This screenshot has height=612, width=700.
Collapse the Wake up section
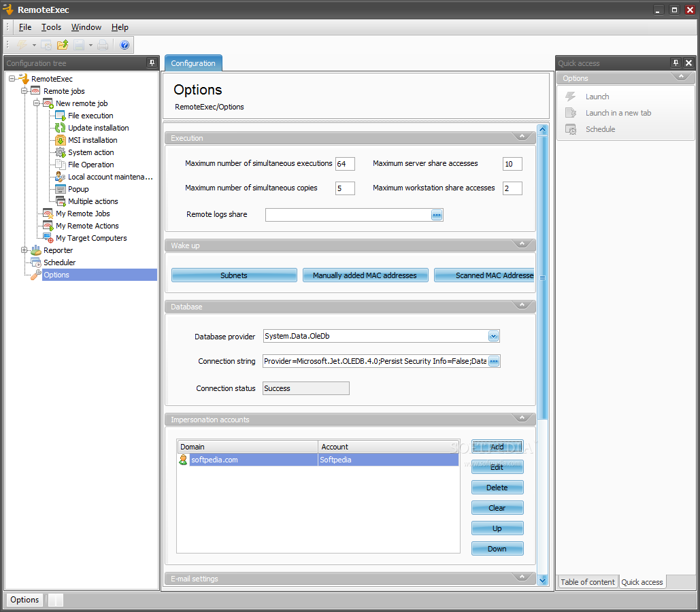tap(522, 244)
